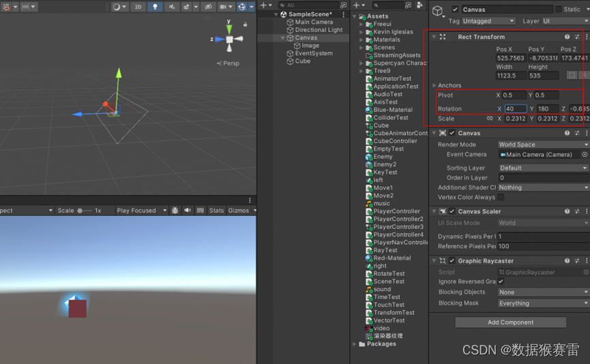Screen dimensions: 590x364
Task: Select Main Camera in Hierarchy
Action: tap(314, 22)
